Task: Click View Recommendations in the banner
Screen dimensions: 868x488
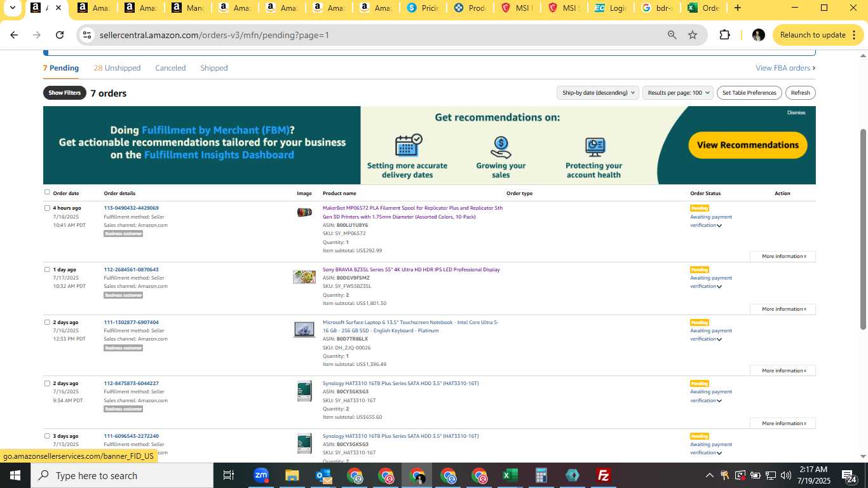Action: point(748,145)
